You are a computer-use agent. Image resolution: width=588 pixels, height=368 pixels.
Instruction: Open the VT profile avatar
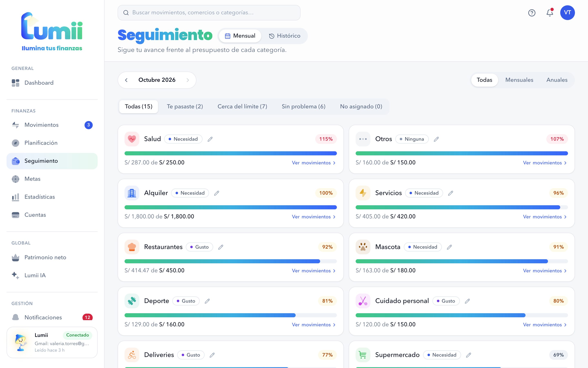pyautogui.click(x=567, y=13)
